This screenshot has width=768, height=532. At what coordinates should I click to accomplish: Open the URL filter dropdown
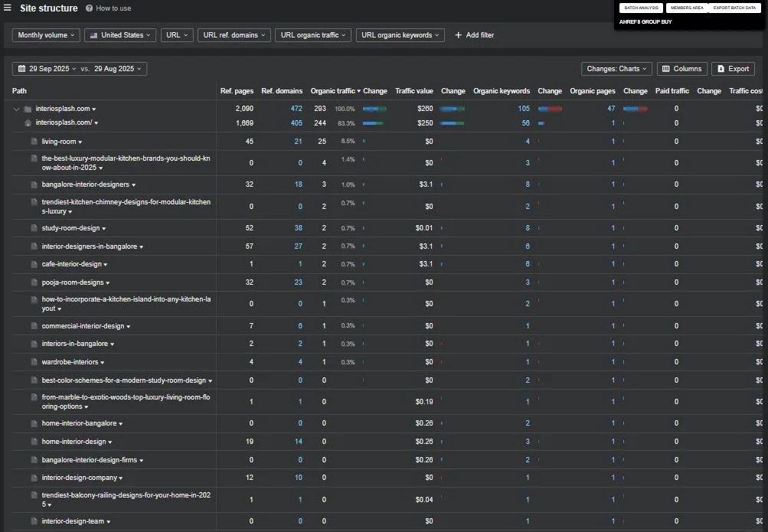click(177, 35)
